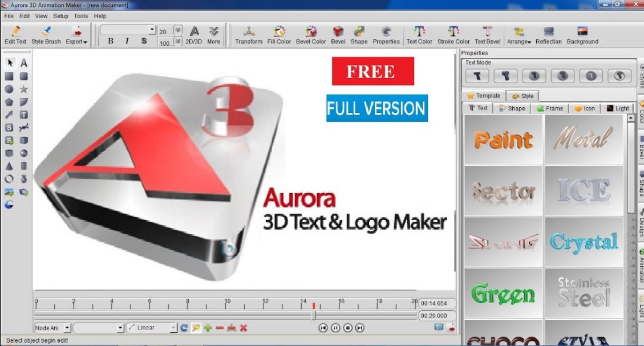This screenshot has width=644, height=346.
Task: Expand the More toolbar options
Action: [x=213, y=35]
